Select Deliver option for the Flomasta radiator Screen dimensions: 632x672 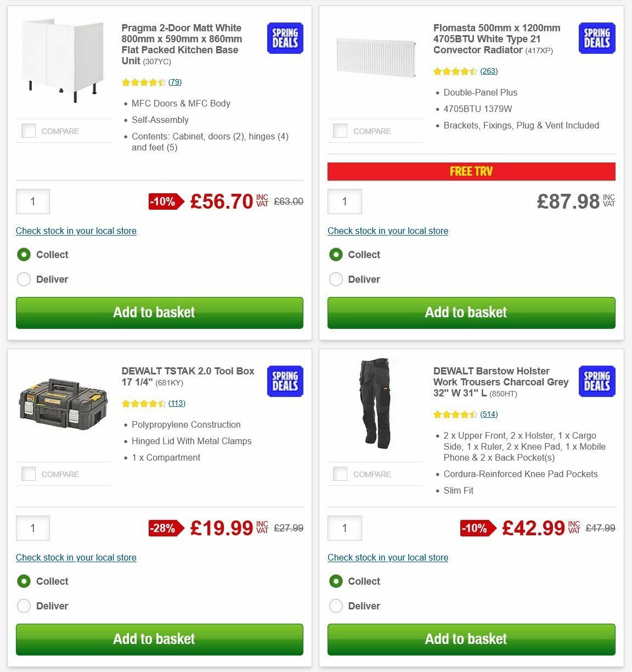click(336, 279)
